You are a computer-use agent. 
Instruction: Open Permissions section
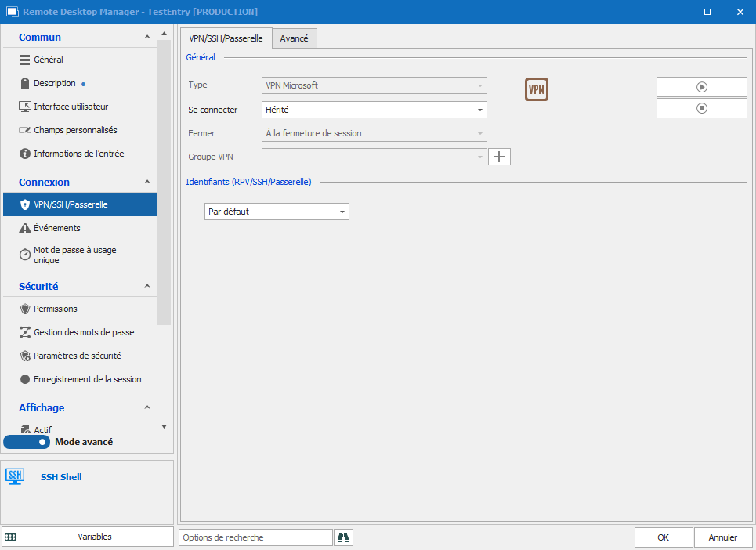pyautogui.click(x=55, y=309)
